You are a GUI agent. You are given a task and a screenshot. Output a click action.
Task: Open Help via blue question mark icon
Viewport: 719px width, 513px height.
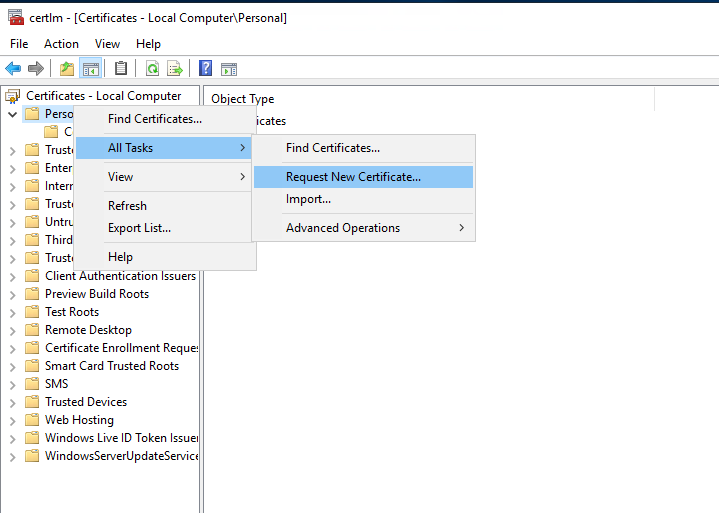(x=205, y=69)
